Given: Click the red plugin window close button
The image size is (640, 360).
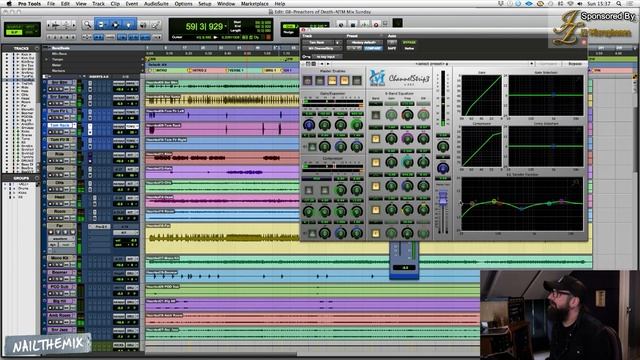Looking at the screenshot, I should tap(303, 30).
